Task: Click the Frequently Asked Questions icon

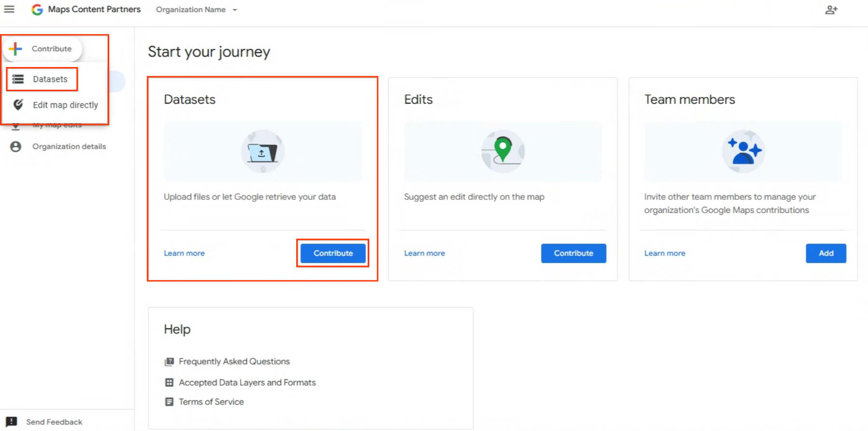Action: click(x=169, y=361)
